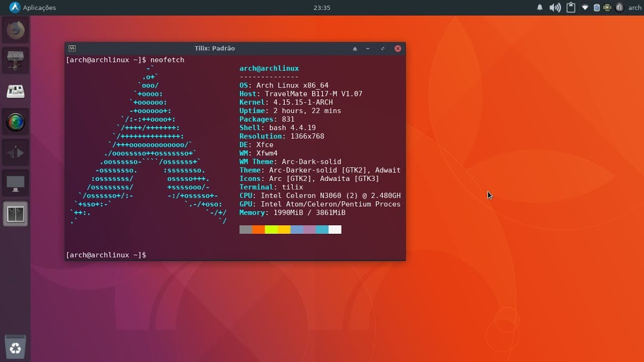This screenshot has height=362, width=644.
Task: Open the dark arrow dock launcher
Action: pyautogui.click(x=16, y=152)
